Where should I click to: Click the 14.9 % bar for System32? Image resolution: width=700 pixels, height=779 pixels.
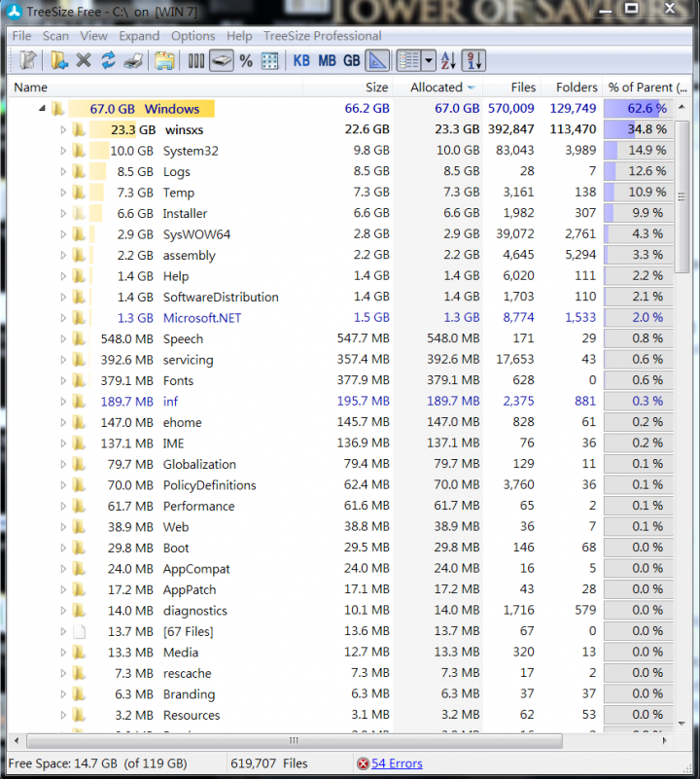[639, 150]
